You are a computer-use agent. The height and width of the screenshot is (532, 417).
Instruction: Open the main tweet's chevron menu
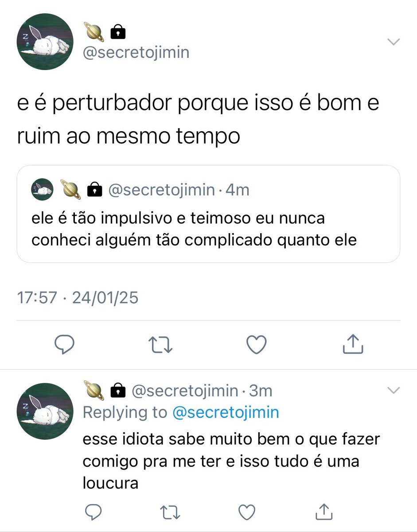pos(394,42)
